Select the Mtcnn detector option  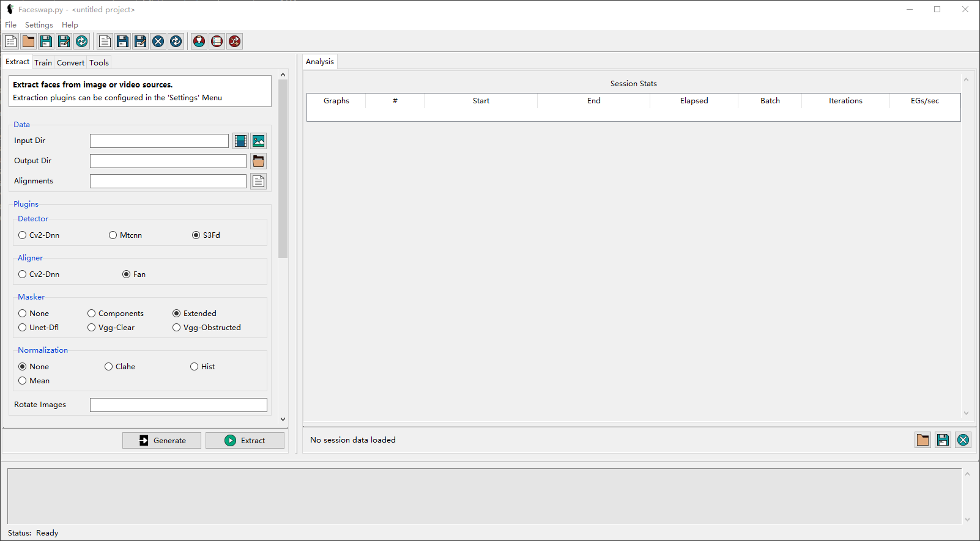pyautogui.click(x=113, y=235)
